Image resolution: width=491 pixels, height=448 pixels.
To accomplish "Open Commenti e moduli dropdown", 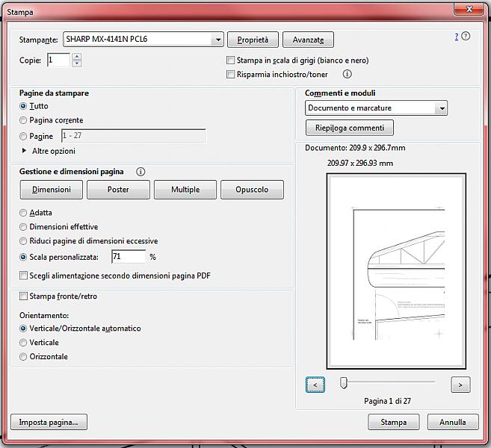I will tap(442, 108).
